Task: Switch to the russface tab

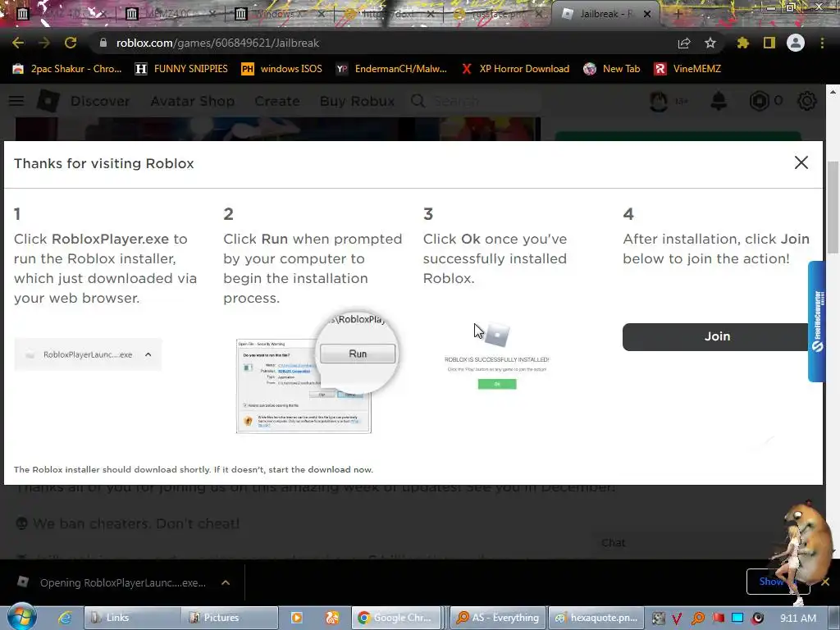Action: (496, 14)
